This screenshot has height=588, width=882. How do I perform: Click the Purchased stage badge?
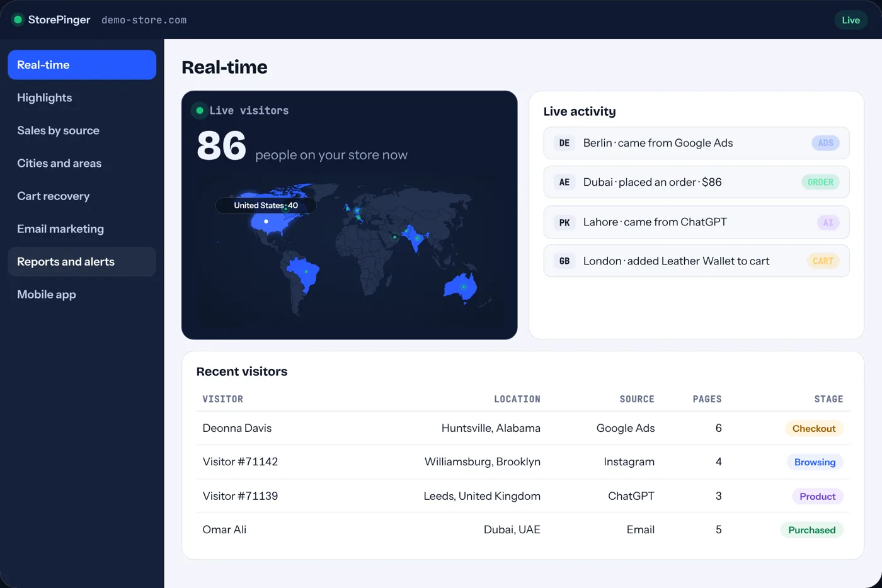pos(811,530)
